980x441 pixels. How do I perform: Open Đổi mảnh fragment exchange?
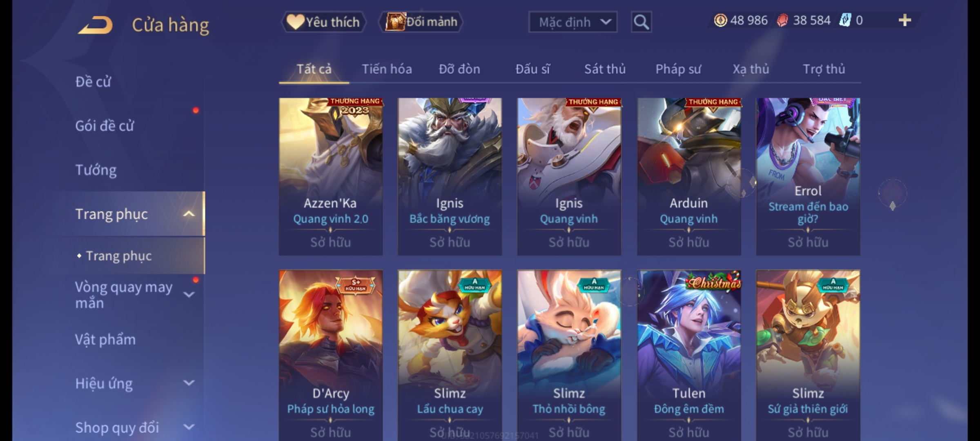click(421, 22)
